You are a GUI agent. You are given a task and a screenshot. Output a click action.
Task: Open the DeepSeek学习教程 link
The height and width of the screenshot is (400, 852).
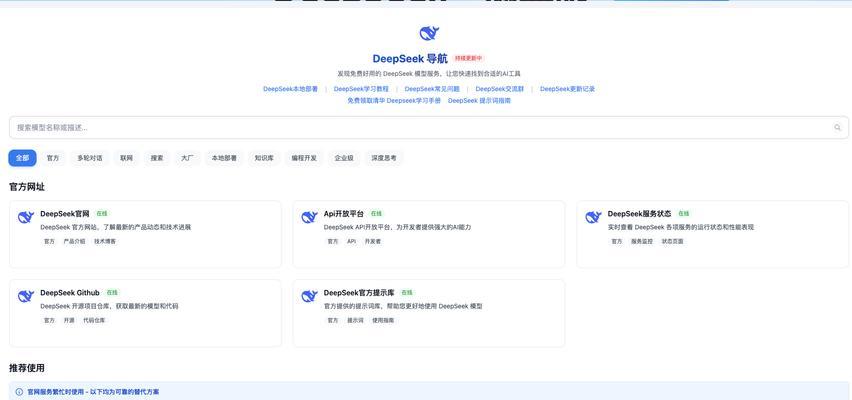[361, 89]
